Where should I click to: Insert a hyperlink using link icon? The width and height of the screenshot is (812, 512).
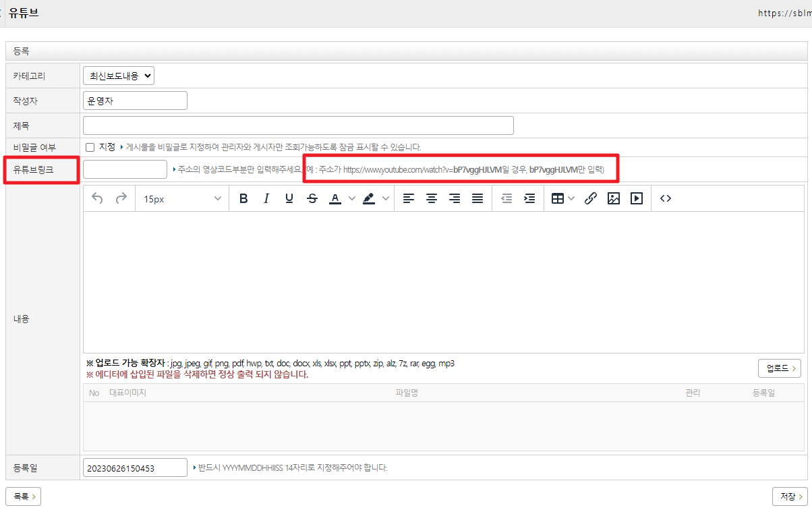point(590,198)
